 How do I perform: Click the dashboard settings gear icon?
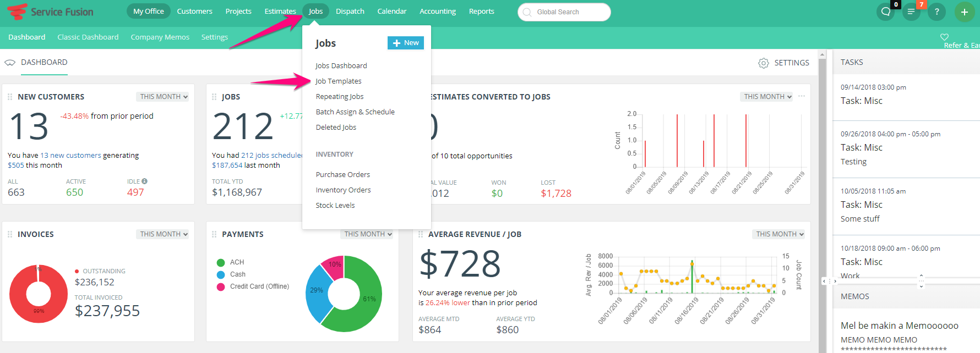pos(764,63)
